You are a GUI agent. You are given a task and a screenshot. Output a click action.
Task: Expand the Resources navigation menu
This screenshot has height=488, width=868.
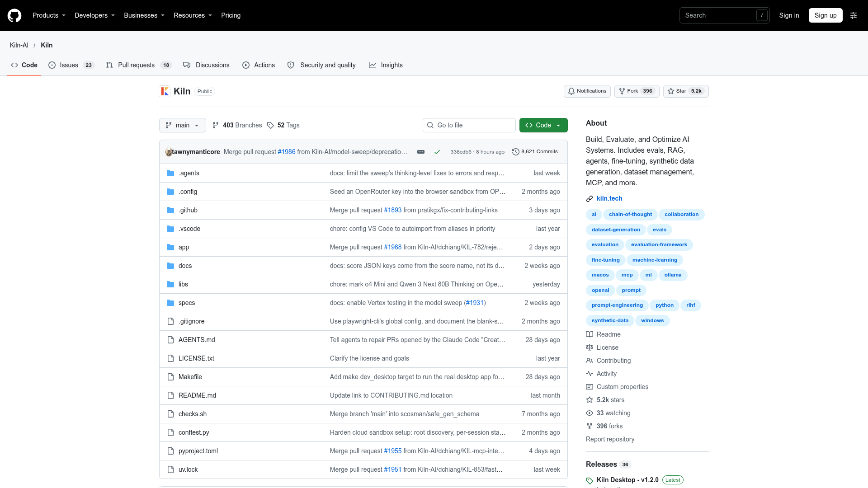pyautogui.click(x=193, y=15)
